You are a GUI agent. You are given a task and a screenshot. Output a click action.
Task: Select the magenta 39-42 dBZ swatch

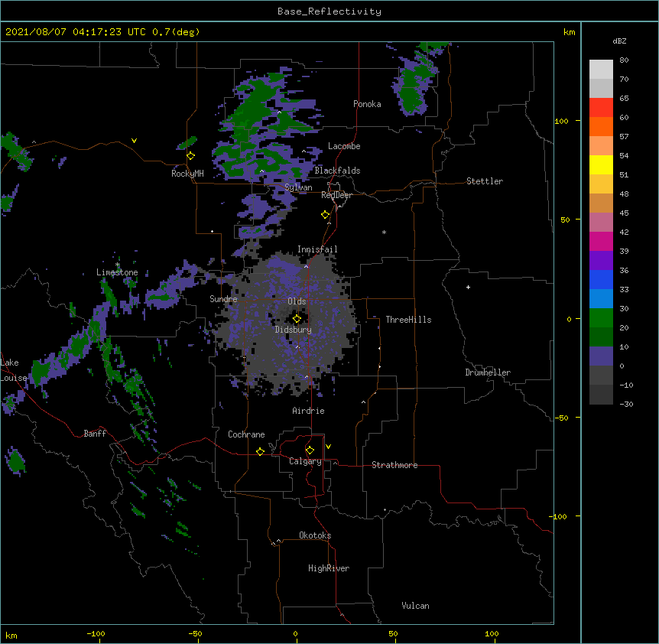pyautogui.click(x=601, y=241)
